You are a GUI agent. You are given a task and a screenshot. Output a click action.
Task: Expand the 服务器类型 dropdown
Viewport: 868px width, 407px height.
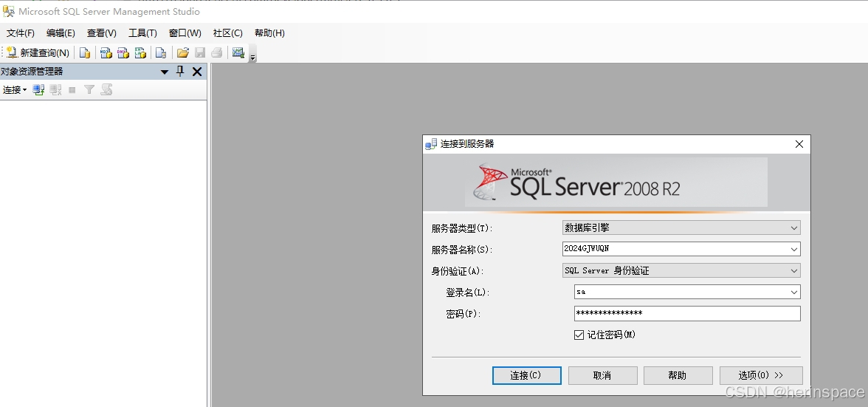point(794,228)
